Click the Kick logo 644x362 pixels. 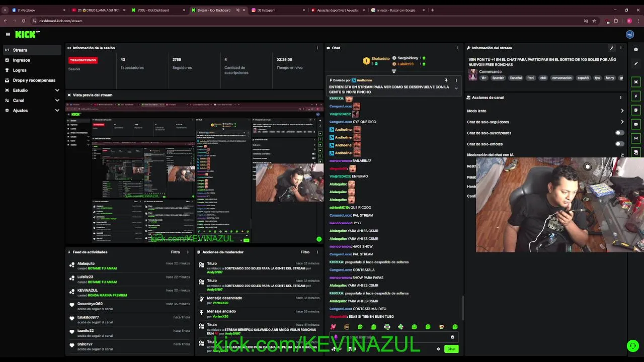(27, 34)
